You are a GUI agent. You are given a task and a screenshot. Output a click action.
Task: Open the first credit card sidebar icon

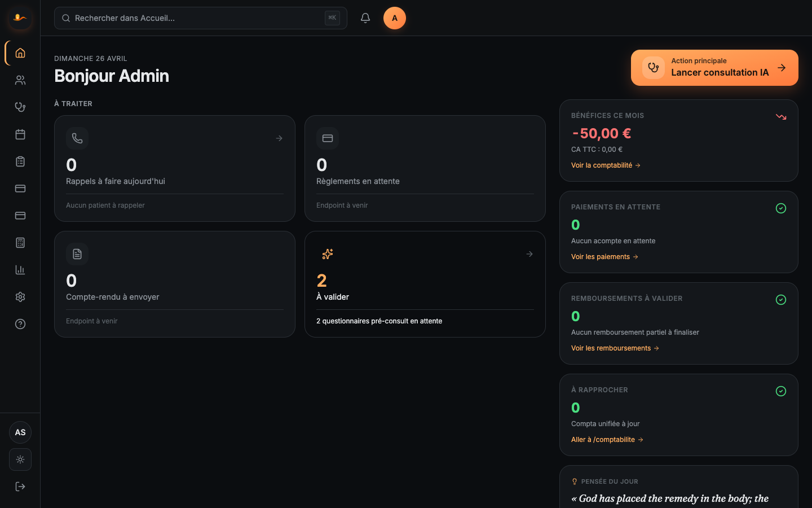point(20,189)
